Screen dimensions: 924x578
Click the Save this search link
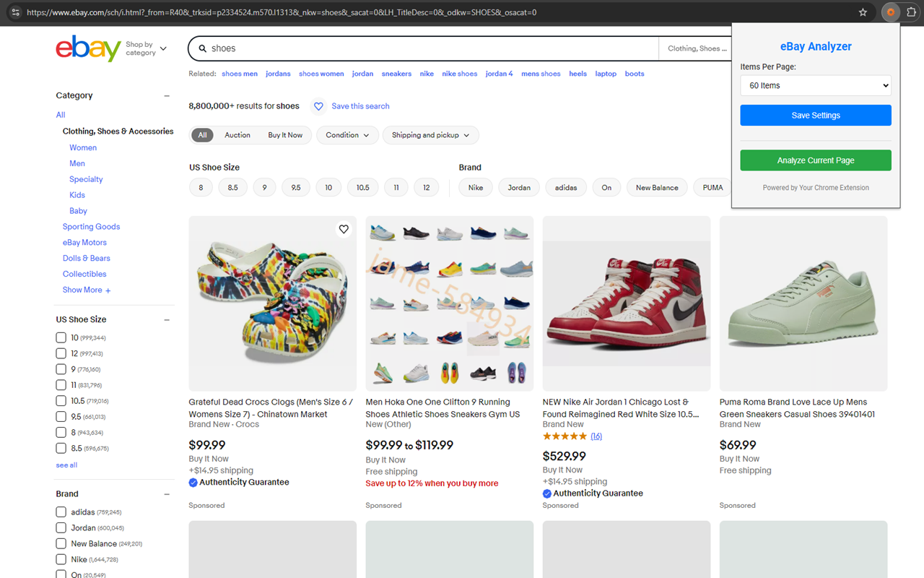[360, 106]
